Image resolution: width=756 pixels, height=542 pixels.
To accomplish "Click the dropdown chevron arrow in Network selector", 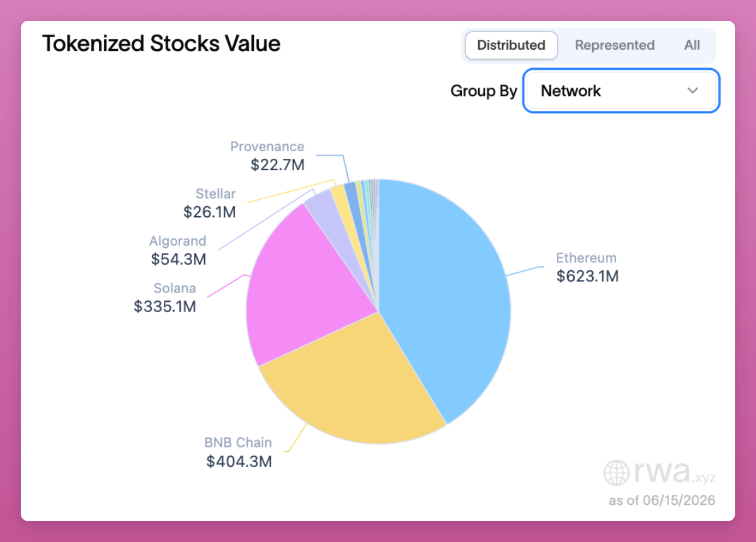I will pos(693,91).
